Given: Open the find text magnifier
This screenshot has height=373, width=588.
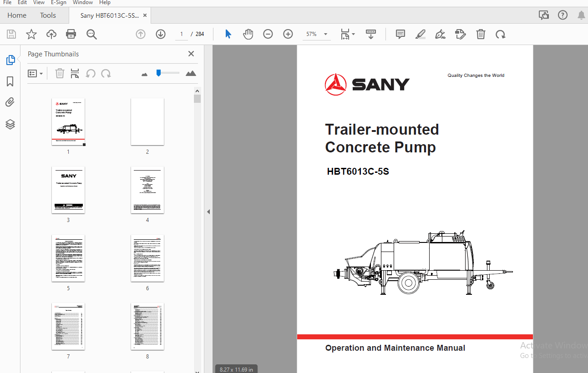Looking at the screenshot, I should click(x=91, y=34).
